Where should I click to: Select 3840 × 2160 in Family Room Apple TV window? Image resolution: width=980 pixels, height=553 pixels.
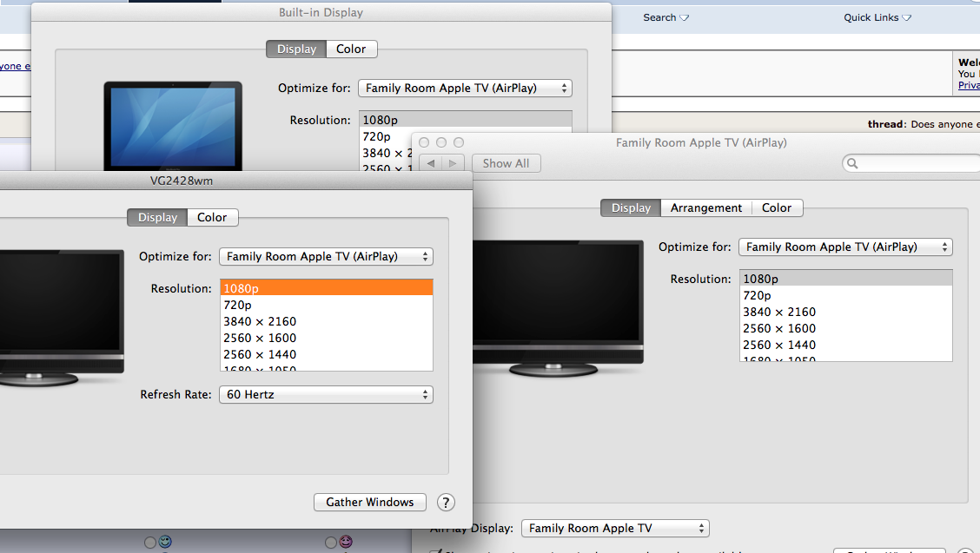[x=845, y=312]
